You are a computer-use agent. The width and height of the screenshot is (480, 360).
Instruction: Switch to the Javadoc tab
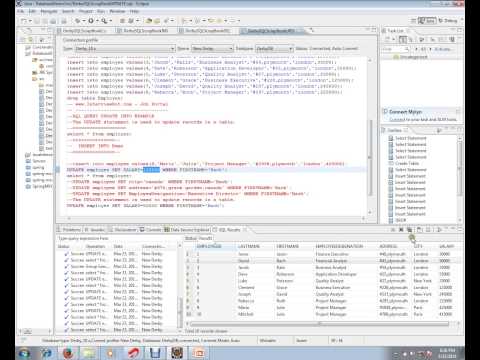click(95, 230)
